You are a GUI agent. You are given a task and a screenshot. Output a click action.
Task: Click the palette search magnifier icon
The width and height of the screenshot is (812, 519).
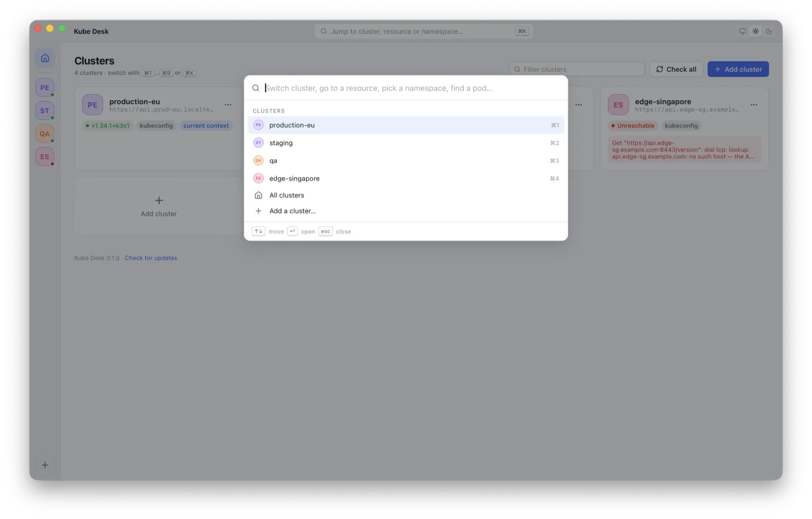point(256,88)
